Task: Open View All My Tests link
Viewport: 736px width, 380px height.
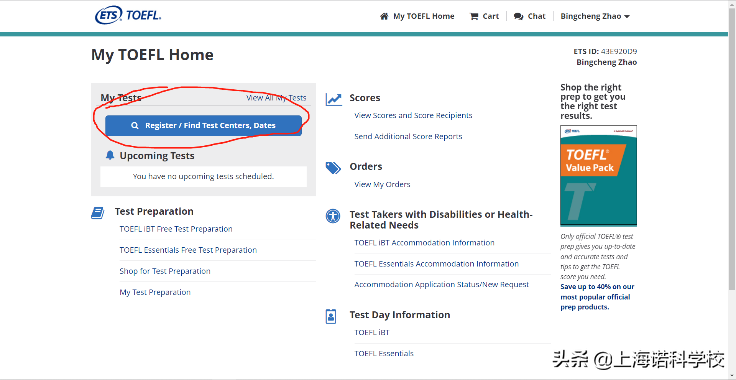Action: pyautogui.click(x=276, y=98)
